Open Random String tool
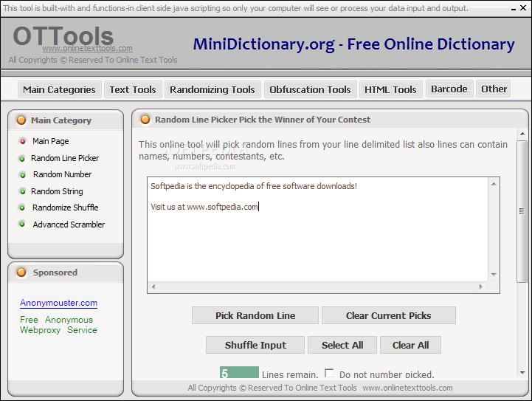This screenshot has height=401, width=532. click(57, 191)
